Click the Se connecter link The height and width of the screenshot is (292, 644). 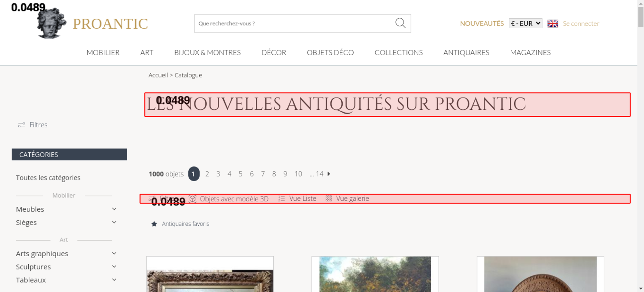pos(581,23)
